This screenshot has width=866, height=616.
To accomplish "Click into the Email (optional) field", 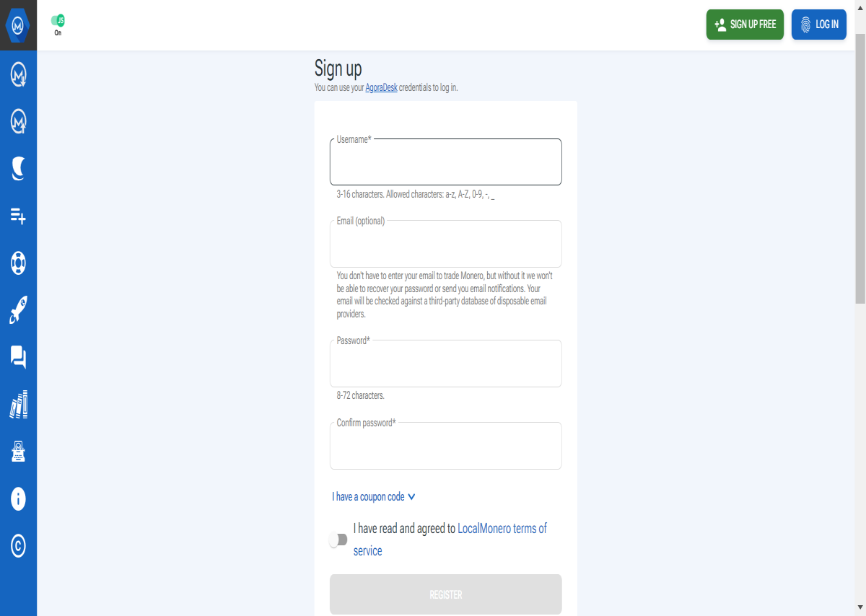I will coord(446,244).
